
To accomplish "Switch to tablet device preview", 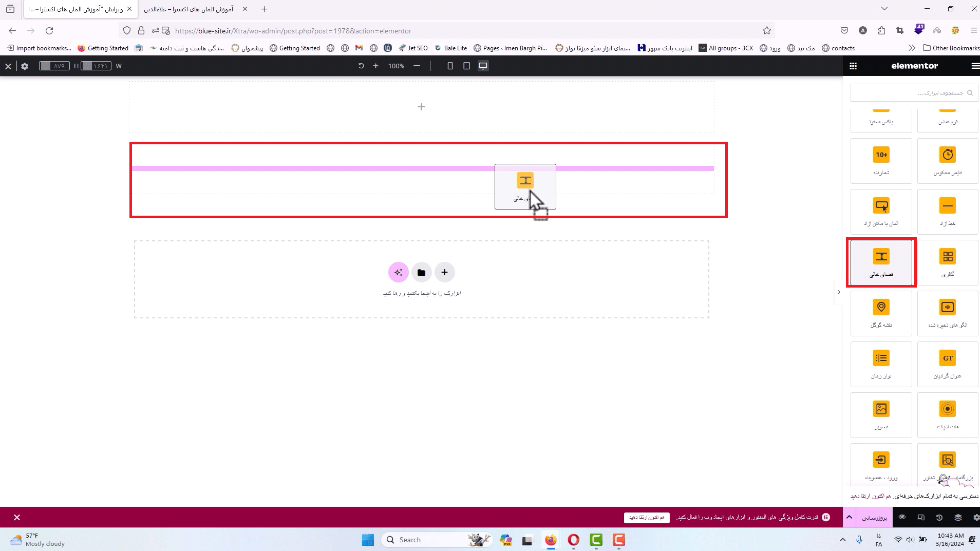I will 466,66.
